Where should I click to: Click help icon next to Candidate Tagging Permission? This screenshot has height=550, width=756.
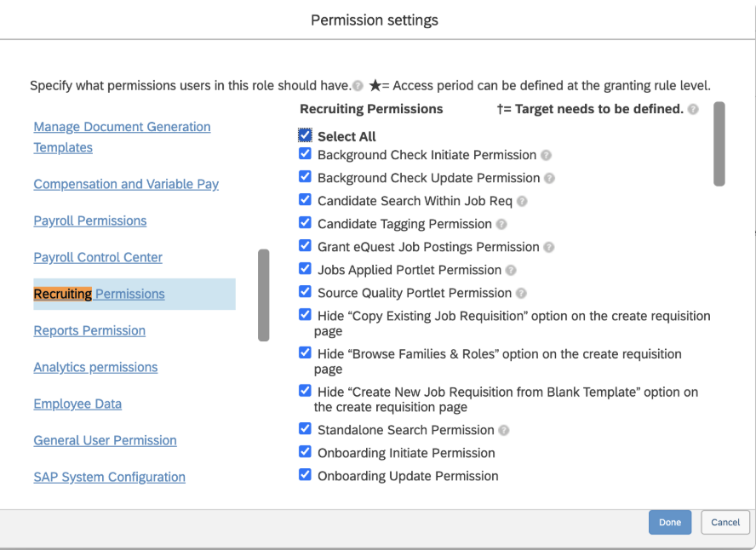pos(501,225)
